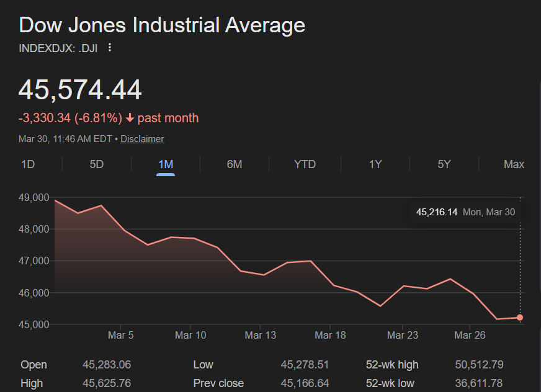This screenshot has height=392, width=541.
Task: Show the Max time range chart
Action: [514, 164]
